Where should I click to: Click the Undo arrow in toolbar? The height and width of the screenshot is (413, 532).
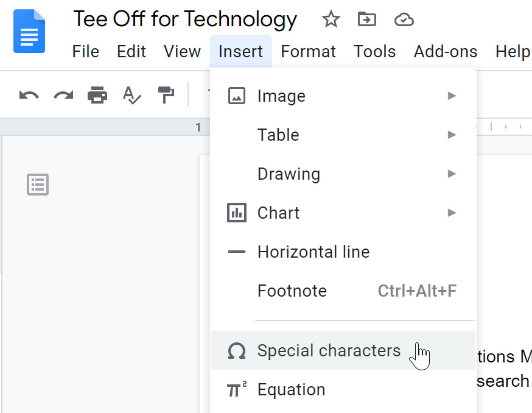[x=29, y=96]
